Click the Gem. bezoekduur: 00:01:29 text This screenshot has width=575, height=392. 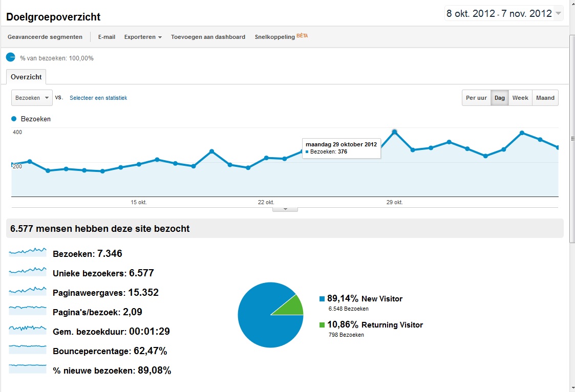(112, 332)
